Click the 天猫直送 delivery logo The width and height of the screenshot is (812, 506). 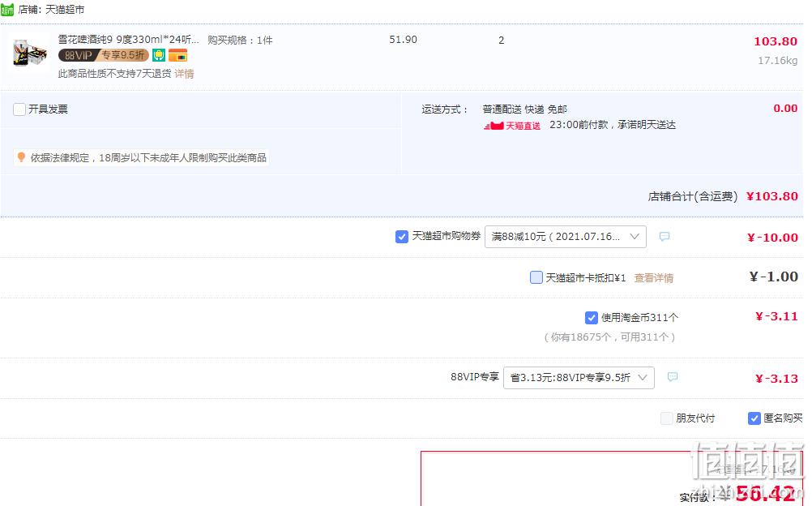pyautogui.click(x=511, y=126)
